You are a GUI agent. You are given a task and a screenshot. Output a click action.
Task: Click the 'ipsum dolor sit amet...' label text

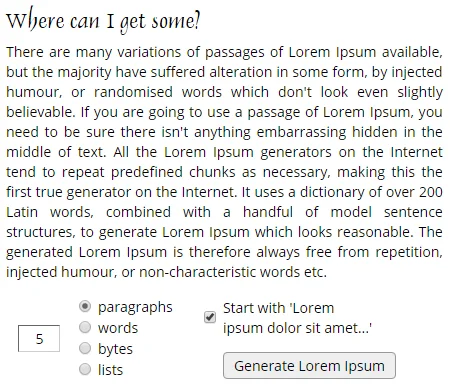point(297,328)
